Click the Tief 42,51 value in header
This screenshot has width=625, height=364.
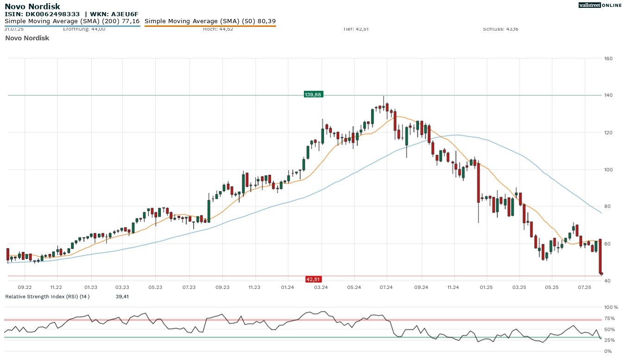(356, 29)
